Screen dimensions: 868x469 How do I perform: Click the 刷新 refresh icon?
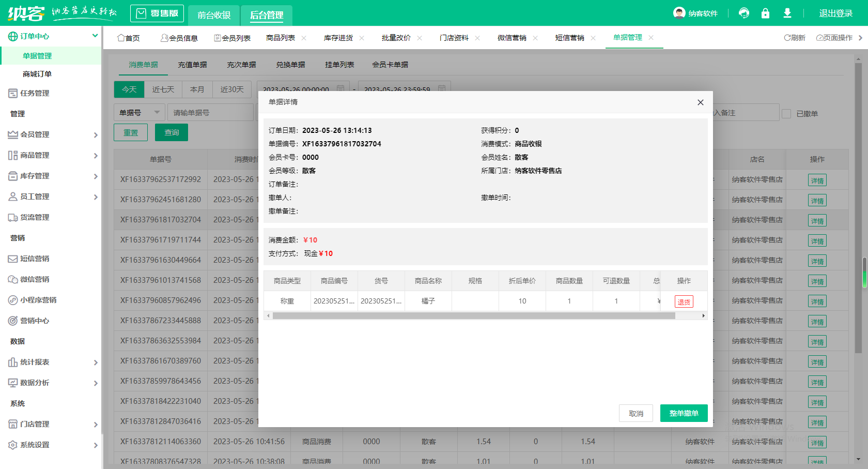pos(787,38)
